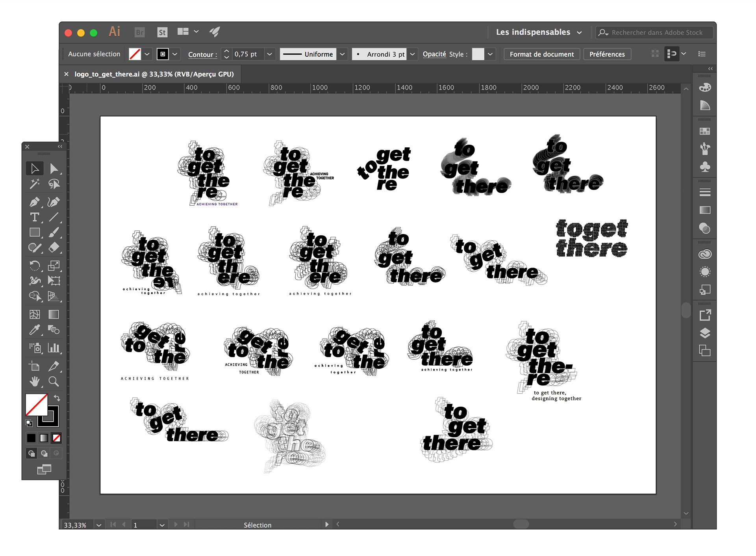
Task: Enable Draw Behind drawing mode
Action: [44, 454]
